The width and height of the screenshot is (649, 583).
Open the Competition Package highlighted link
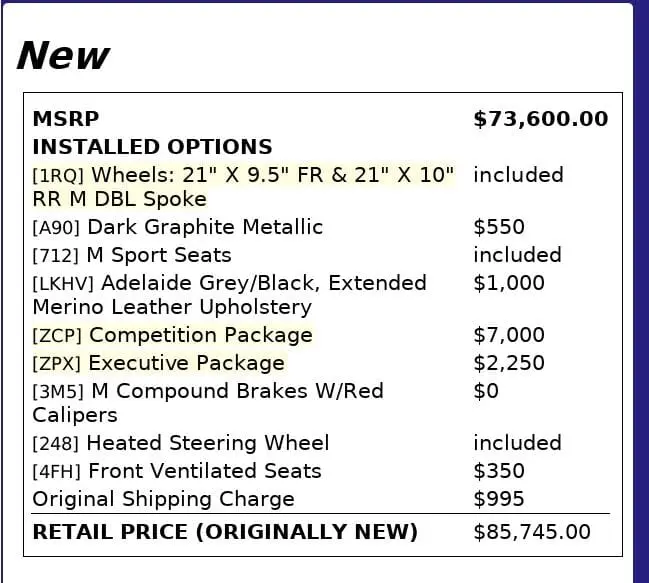click(172, 335)
